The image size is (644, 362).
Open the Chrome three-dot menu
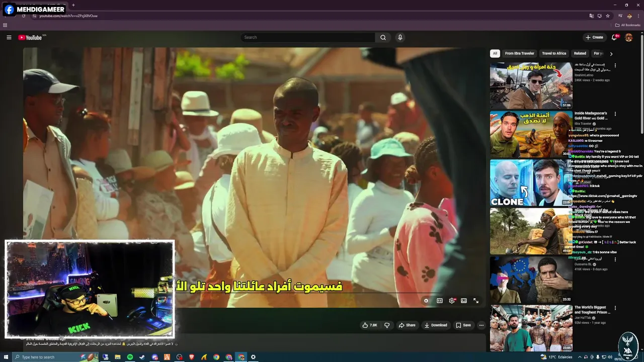[x=638, y=16]
